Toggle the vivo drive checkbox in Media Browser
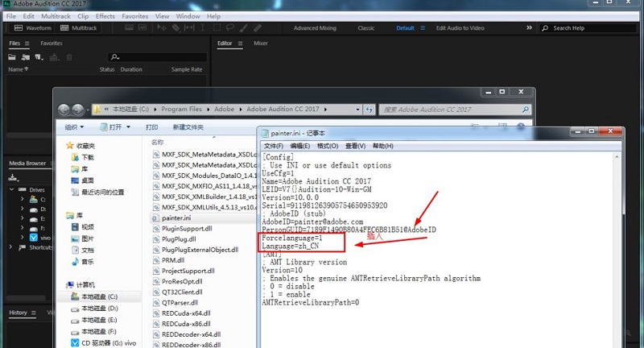644x348 pixels. pyautogui.click(x=33, y=238)
